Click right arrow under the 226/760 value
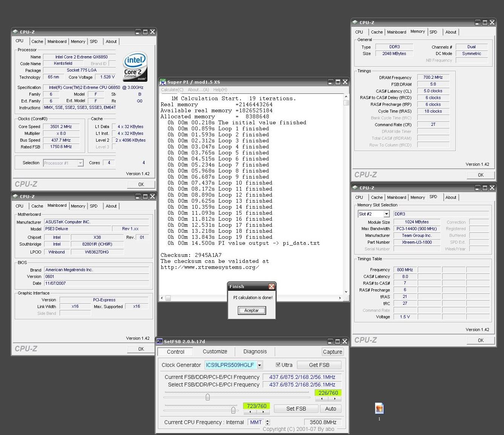 pyautogui.click(x=335, y=398)
